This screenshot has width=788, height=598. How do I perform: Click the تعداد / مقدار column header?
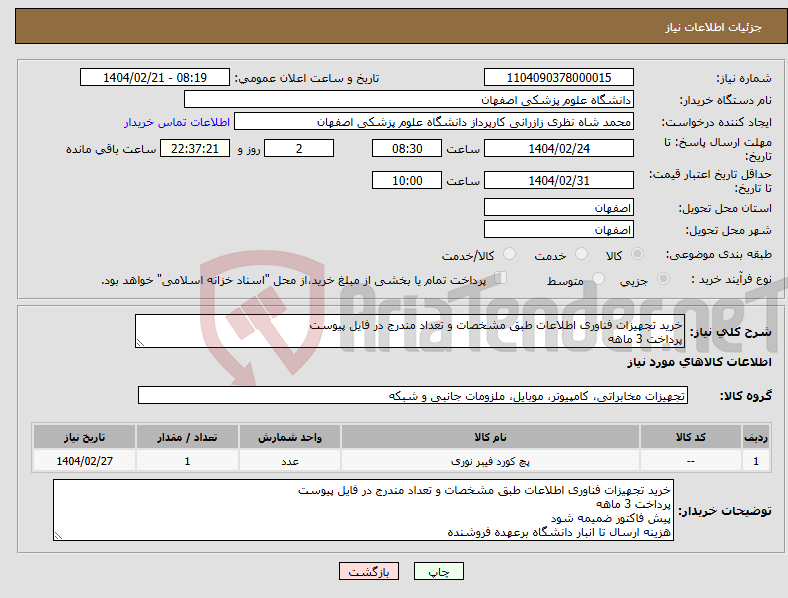[187, 437]
